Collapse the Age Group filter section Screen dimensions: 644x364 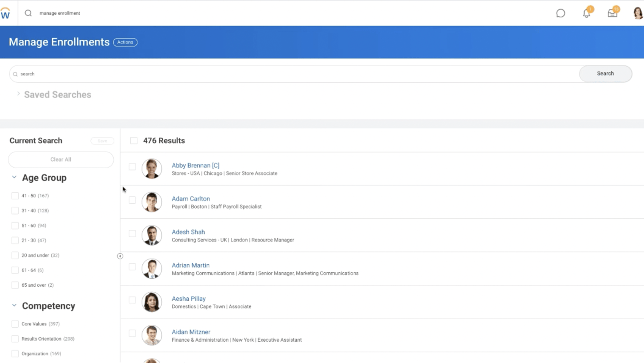pos(13,177)
